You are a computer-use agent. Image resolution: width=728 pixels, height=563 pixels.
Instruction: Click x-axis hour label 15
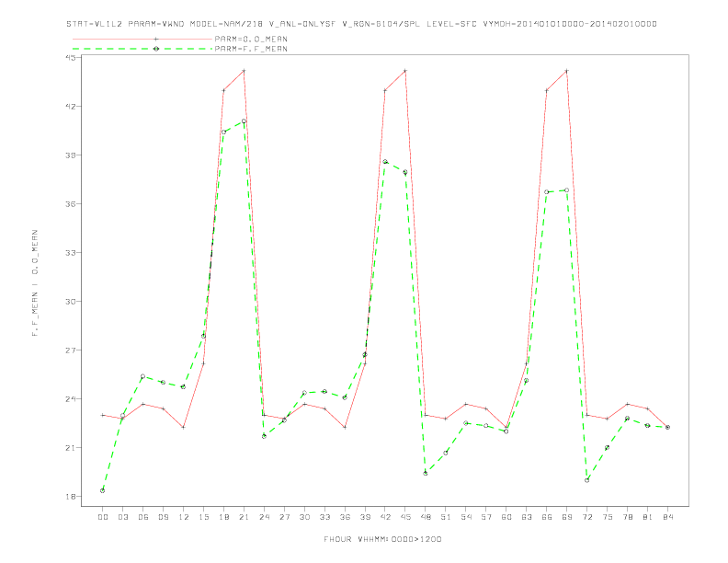[203, 517]
